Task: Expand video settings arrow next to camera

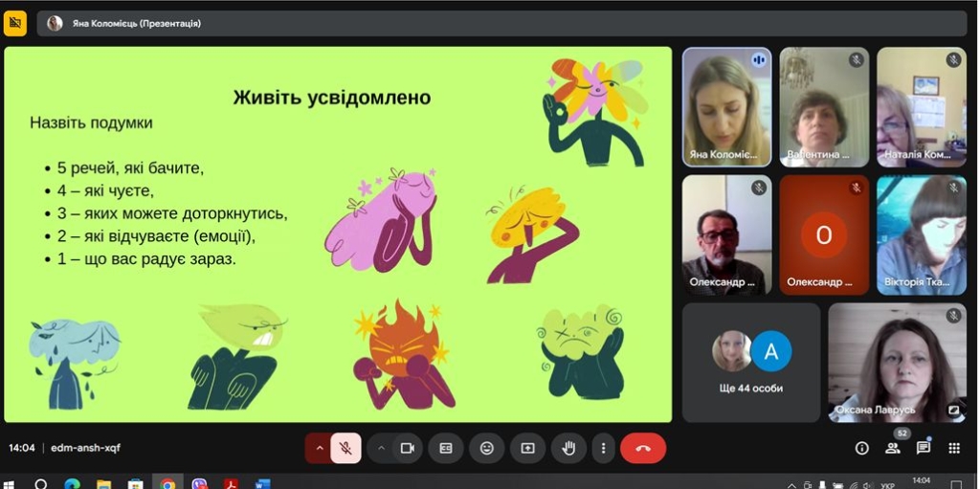Action: (381, 448)
